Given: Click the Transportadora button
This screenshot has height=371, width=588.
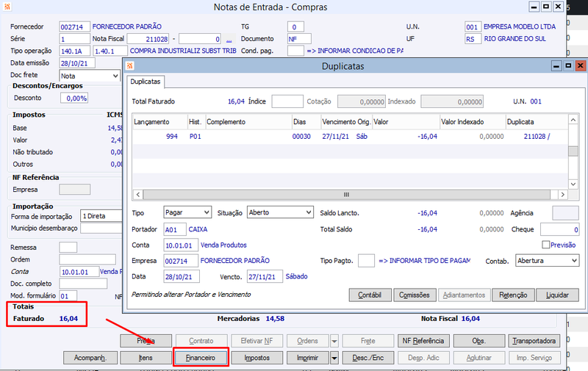Looking at the screenshot, I should (x=534, y=341).
